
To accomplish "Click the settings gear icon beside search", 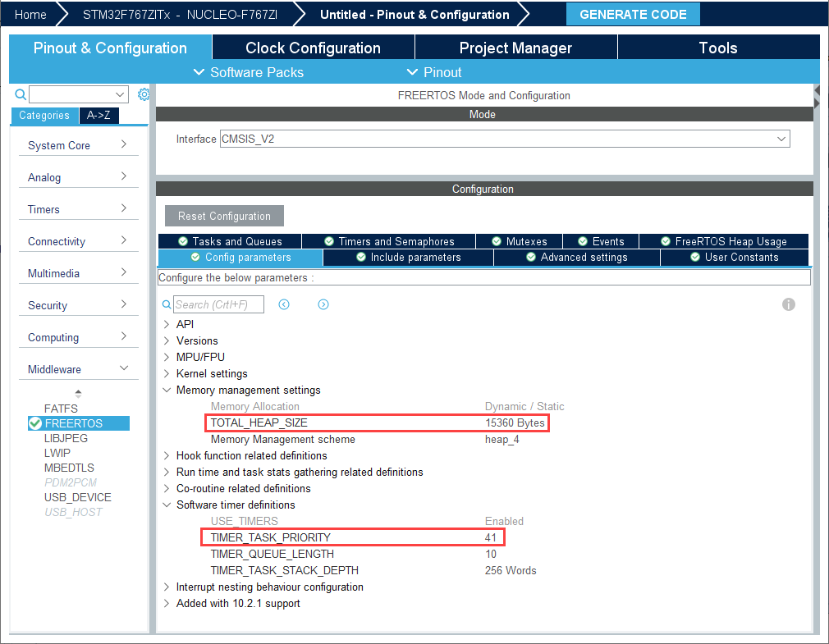I will click(x=144, y=94).
